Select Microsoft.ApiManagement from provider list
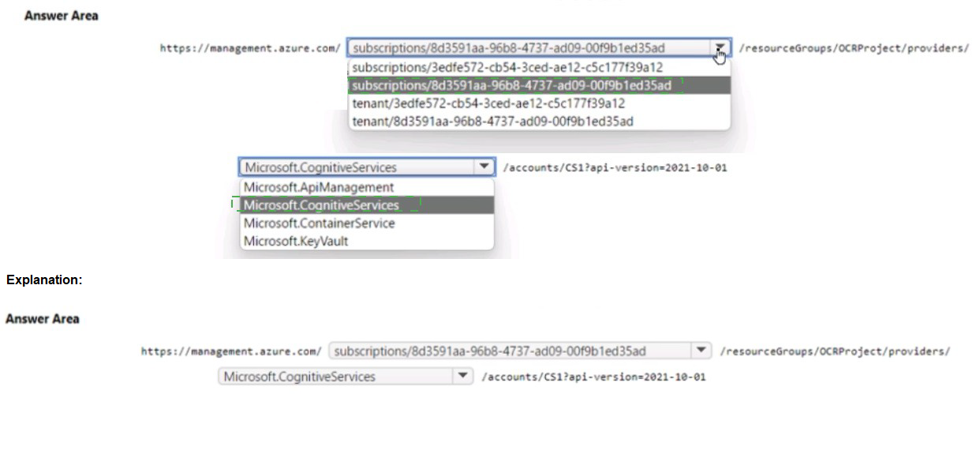 319,187
